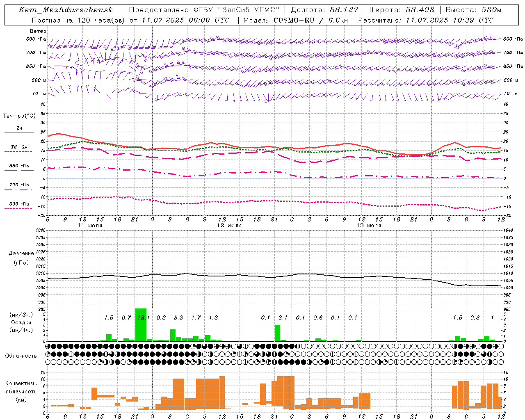Click the 700 гПа temperature legend entry
This screenshot has height=420, width=525.
(19, 185)
